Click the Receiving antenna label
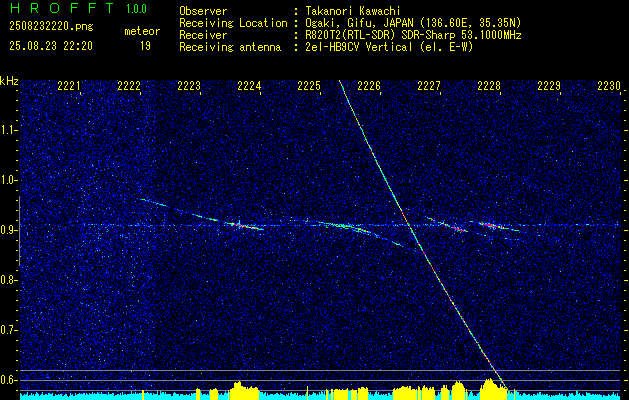629x400 pixels. coord(230,47)
